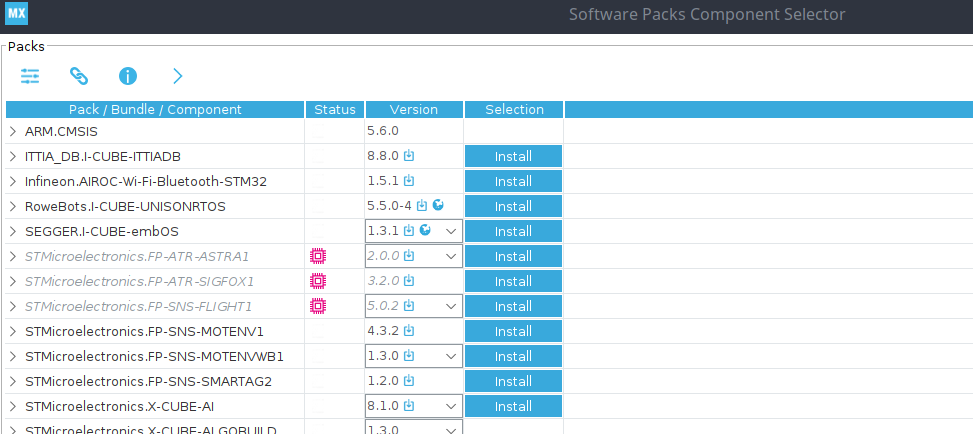Screen dimensions: 973x434
Task: Expand STMicroelectronics.FP-ATR-ASTRA1 pack
Action: click(12, 256)
